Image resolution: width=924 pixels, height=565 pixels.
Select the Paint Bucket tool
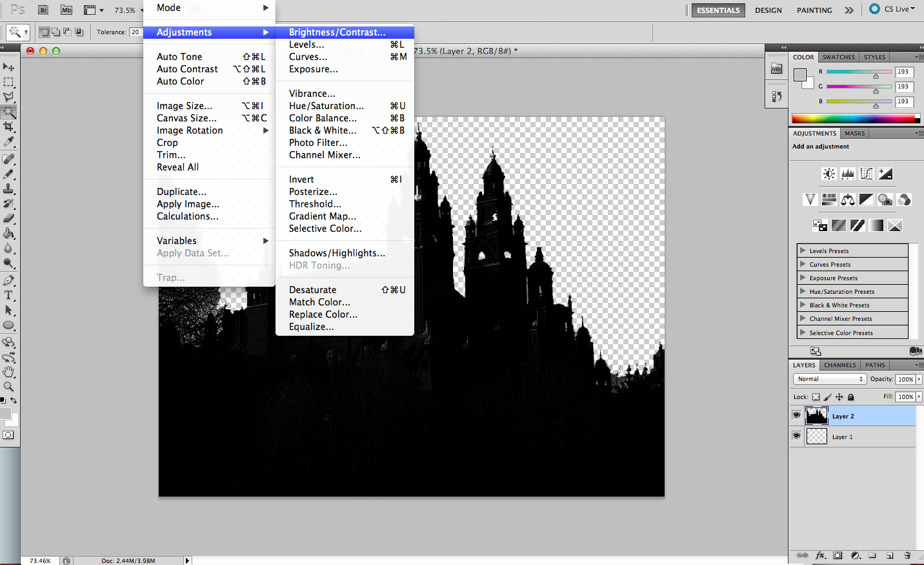9,233
